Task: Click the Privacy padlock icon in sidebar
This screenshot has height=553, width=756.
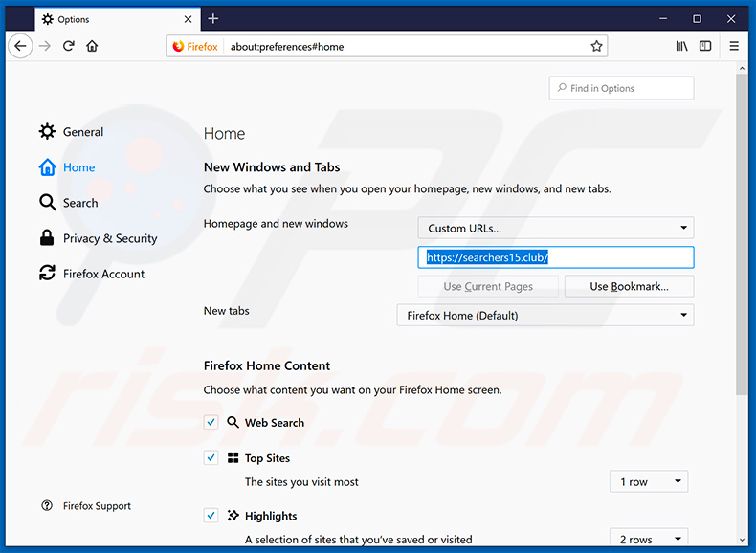Action: coord(47,237)
